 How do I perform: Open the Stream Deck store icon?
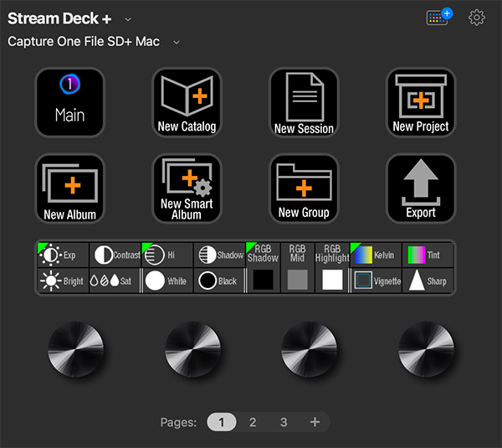pos(438,18)
